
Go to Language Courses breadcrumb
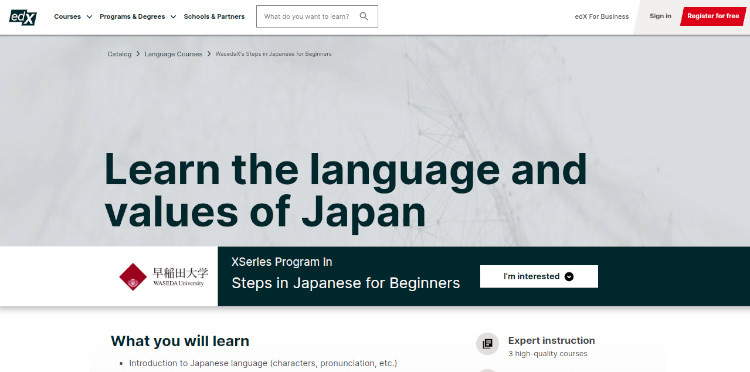pos(174,54)
